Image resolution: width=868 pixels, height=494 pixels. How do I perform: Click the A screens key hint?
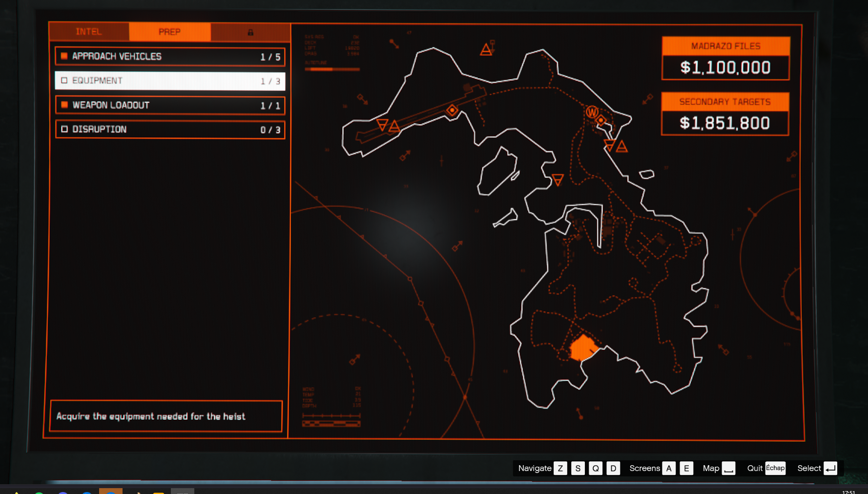669,469
